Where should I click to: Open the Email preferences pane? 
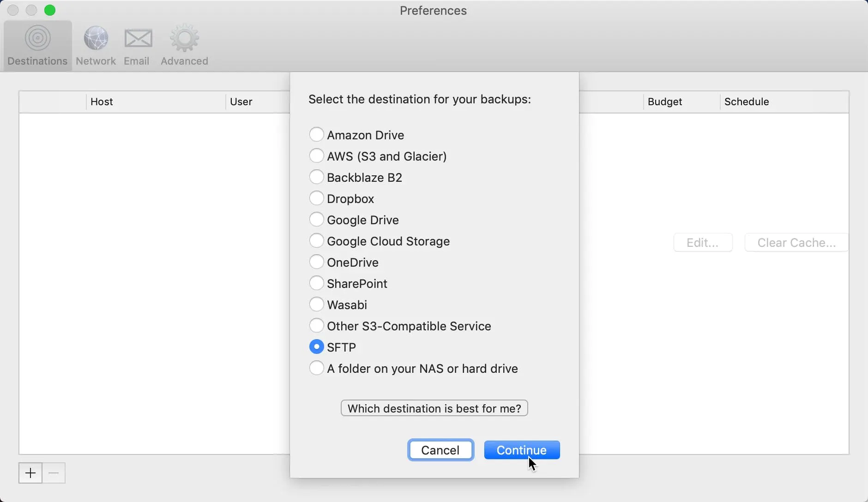[137, 46]
